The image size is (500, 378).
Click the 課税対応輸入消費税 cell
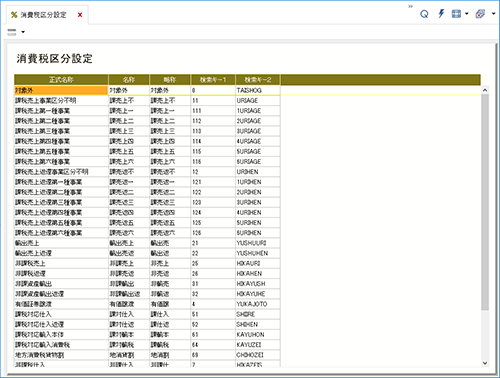tap(61, 345)
